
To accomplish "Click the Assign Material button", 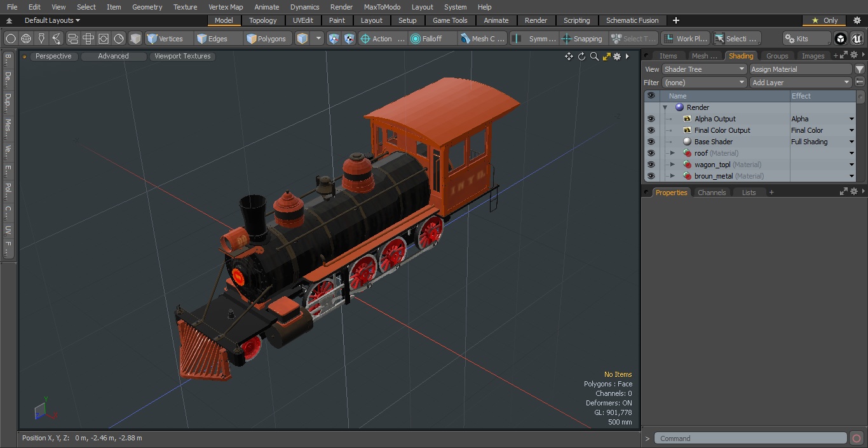I will [799, 69].
